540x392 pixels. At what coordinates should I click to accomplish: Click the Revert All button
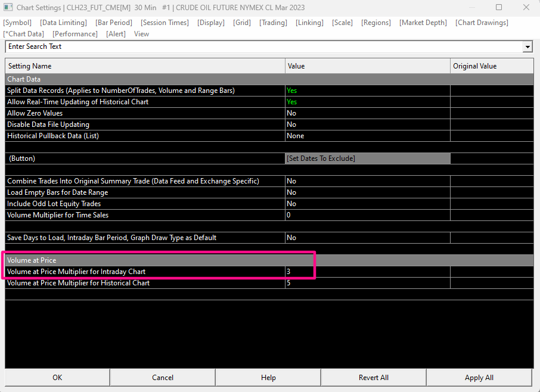pos(374,378)
